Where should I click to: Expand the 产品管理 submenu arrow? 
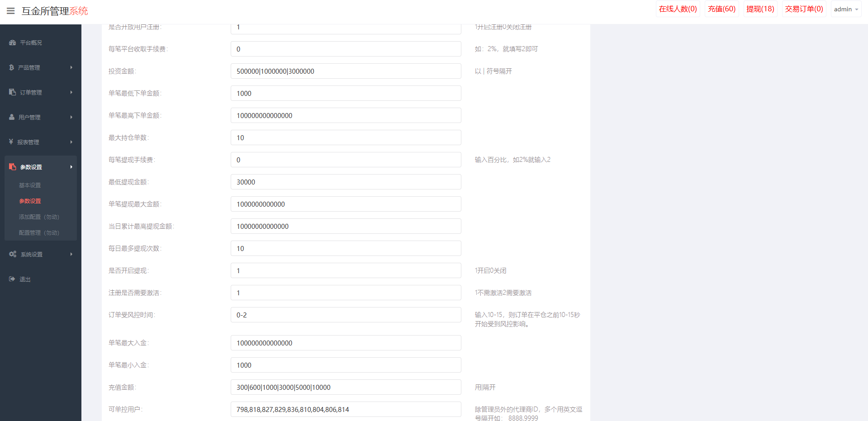pyautogui.click(x=71, y=67)
